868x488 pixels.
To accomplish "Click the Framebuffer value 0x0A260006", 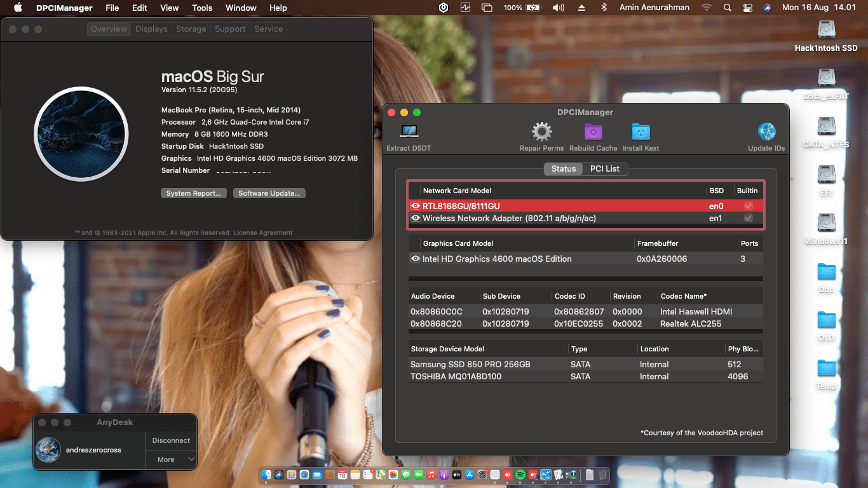I will [x=661, y=259].
